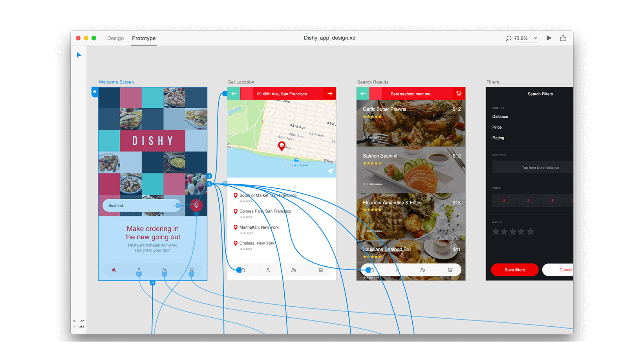
Task: Click the search icon in Set Location nav
Action: coord(243,270)
